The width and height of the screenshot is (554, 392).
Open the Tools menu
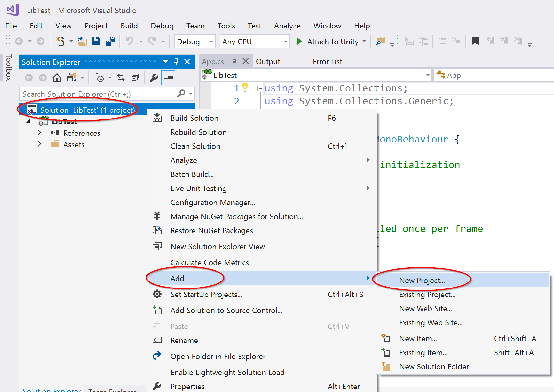coord(226,26)
